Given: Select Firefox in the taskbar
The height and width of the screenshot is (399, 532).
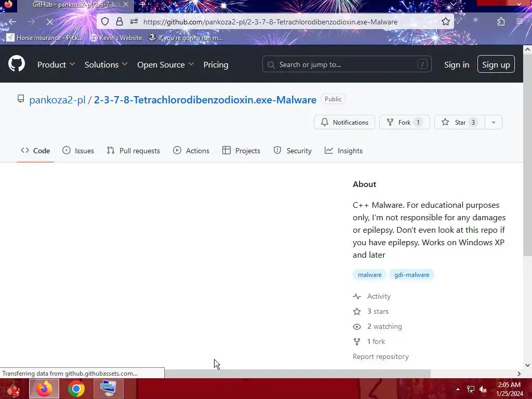Looking at the screenshot, I should pos(44,389).
